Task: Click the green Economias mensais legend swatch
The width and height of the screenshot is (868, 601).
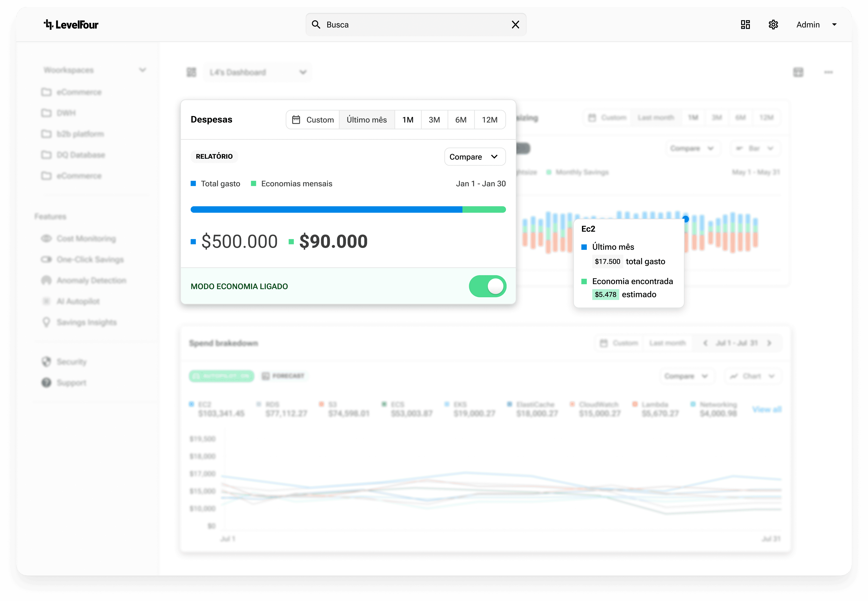Action: (253, 184)
